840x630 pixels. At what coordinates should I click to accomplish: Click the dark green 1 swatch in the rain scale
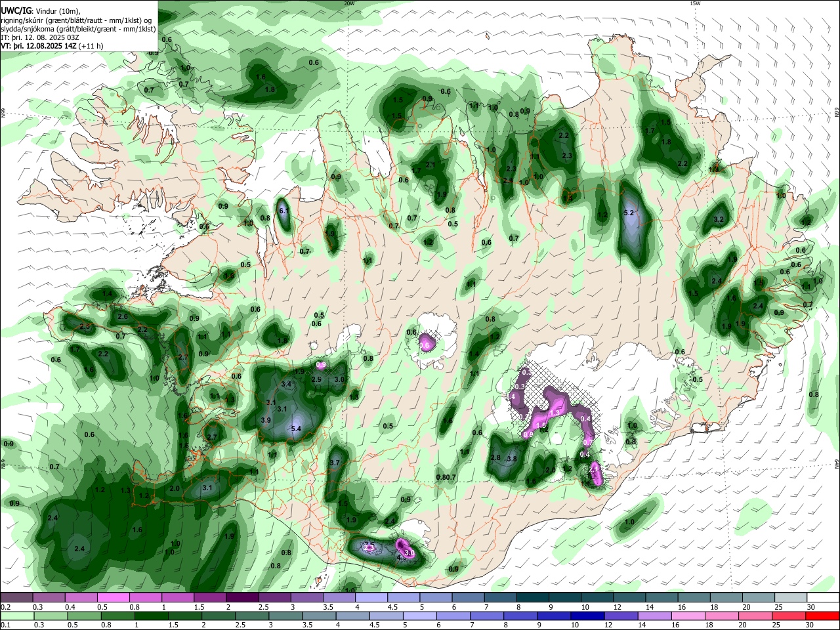[152, 616]
